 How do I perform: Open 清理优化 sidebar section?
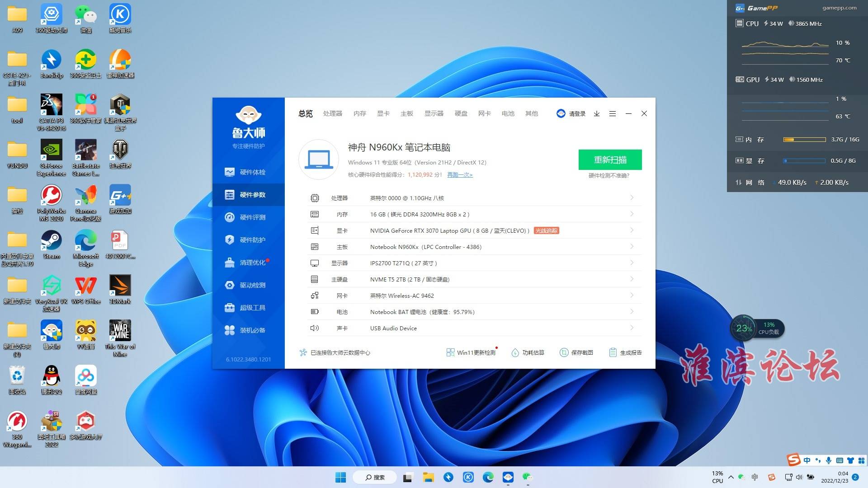248,263
